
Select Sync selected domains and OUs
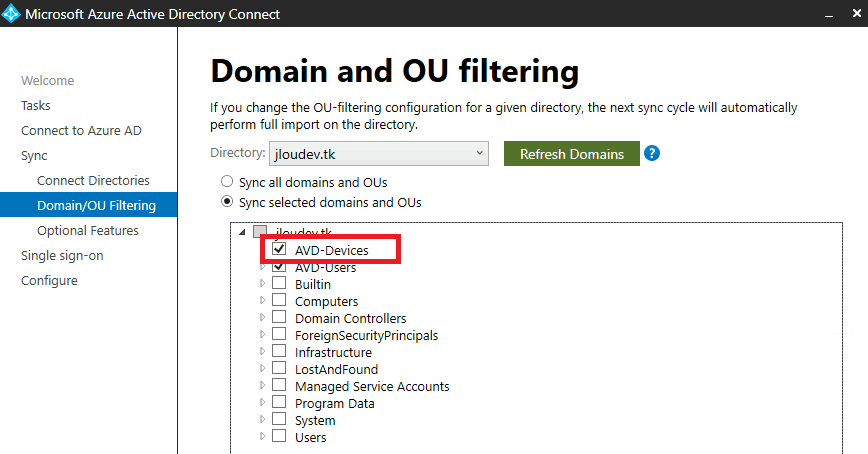click(227, 202)
